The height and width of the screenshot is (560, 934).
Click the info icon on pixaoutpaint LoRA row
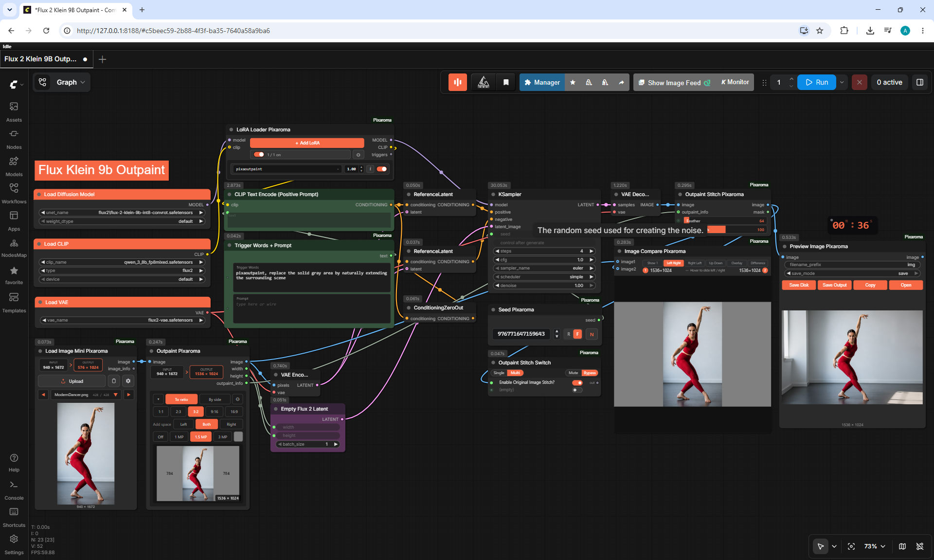pos(370,169)
